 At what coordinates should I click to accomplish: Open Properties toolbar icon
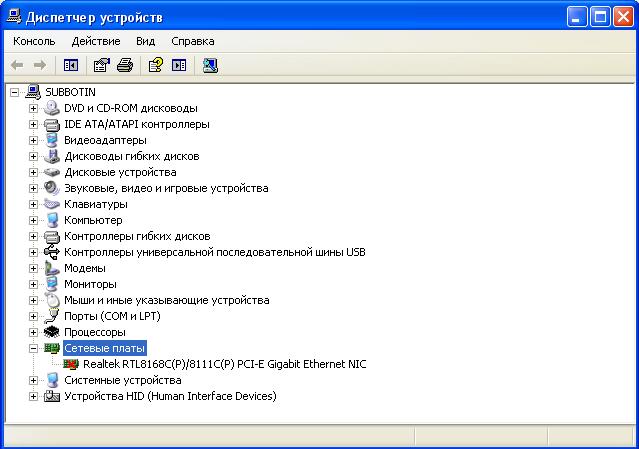tap(101, 65)
